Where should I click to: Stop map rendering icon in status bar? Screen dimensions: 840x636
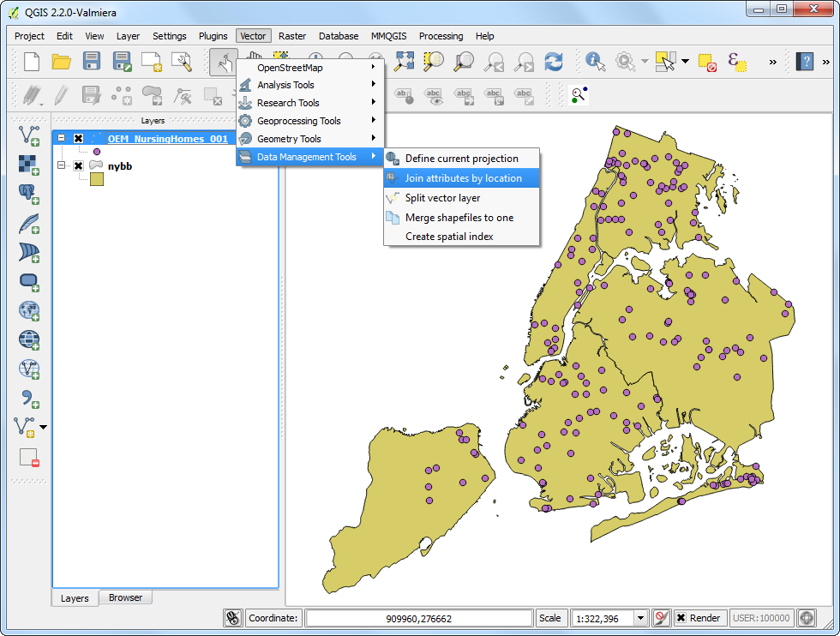tap(661, 618)
